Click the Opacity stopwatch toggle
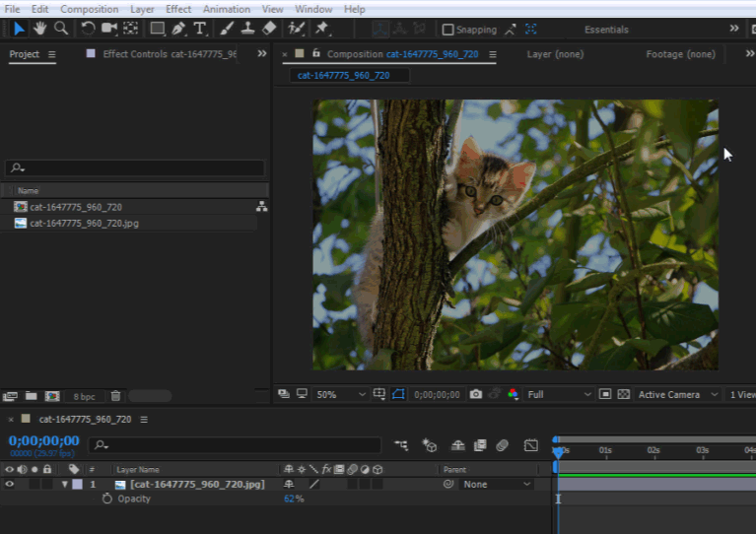 pyautogui.click(x=107, y=500)
